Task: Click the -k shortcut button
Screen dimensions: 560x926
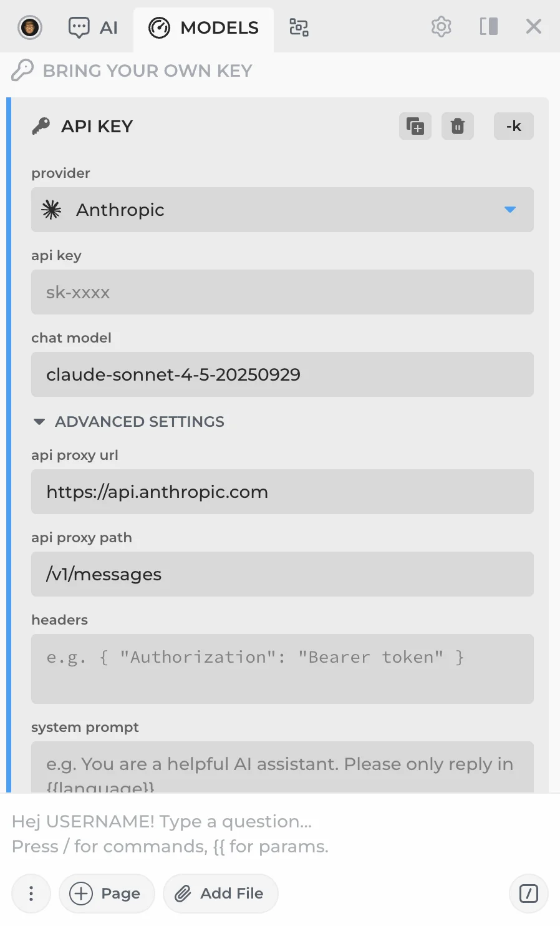Action: point(513,126)
